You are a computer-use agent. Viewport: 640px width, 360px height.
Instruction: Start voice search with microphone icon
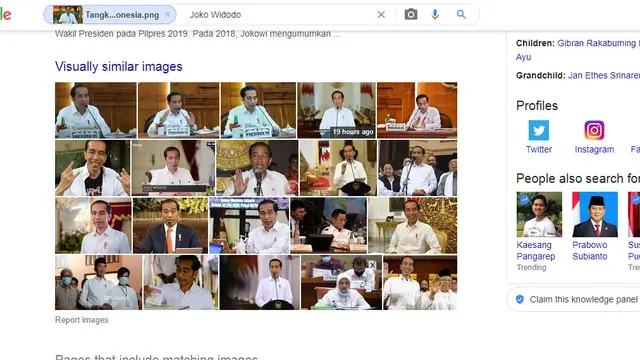pos(435,15)
